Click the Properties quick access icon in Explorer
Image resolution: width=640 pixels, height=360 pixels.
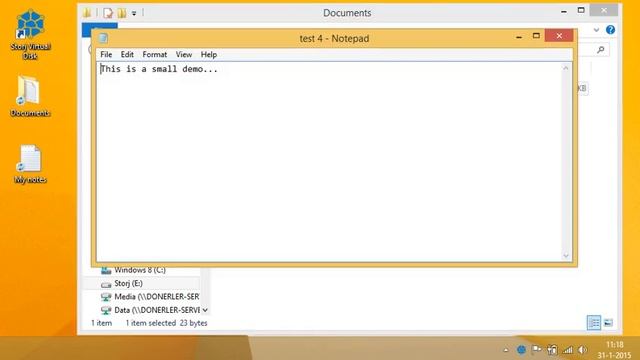click(108, 13)
